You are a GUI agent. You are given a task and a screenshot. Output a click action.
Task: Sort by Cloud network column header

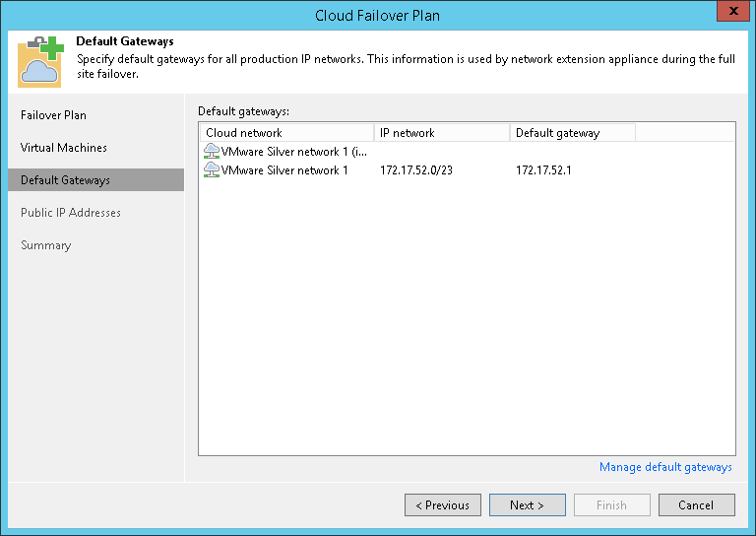(286, 133)
